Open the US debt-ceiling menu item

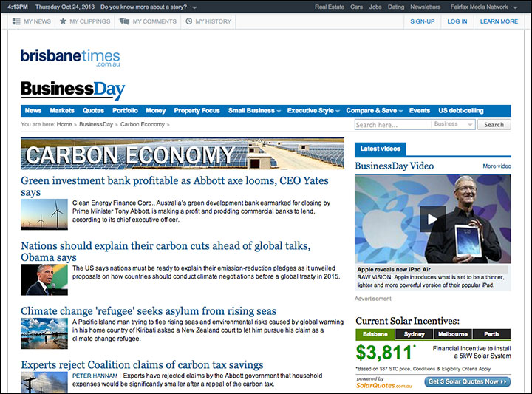461,111
